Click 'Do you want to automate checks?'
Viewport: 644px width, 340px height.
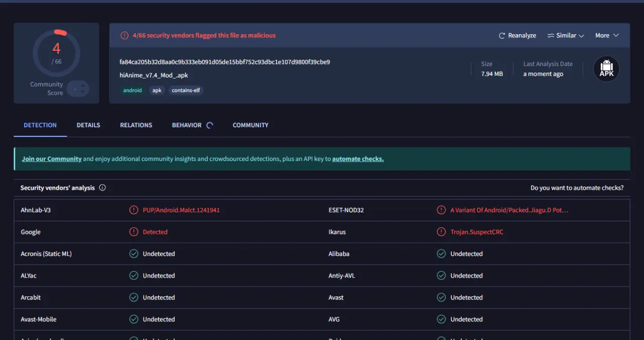pyautogui.click(x=577, y=188)
